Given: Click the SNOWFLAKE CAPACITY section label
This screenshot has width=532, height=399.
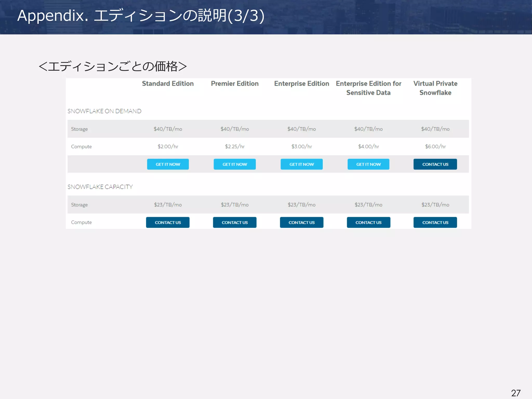Looking at the screenshot, I should tap(100, 187).
